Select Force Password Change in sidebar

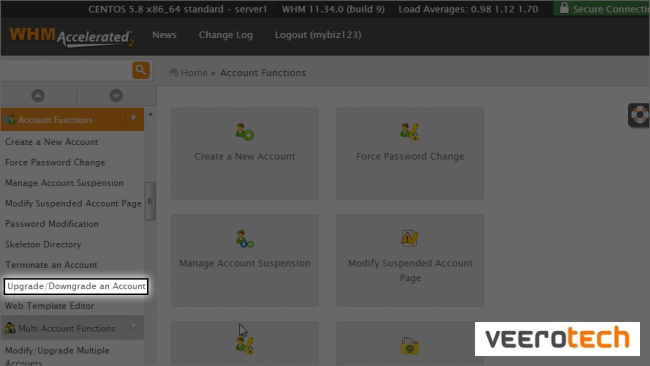(x=55, y=162)
